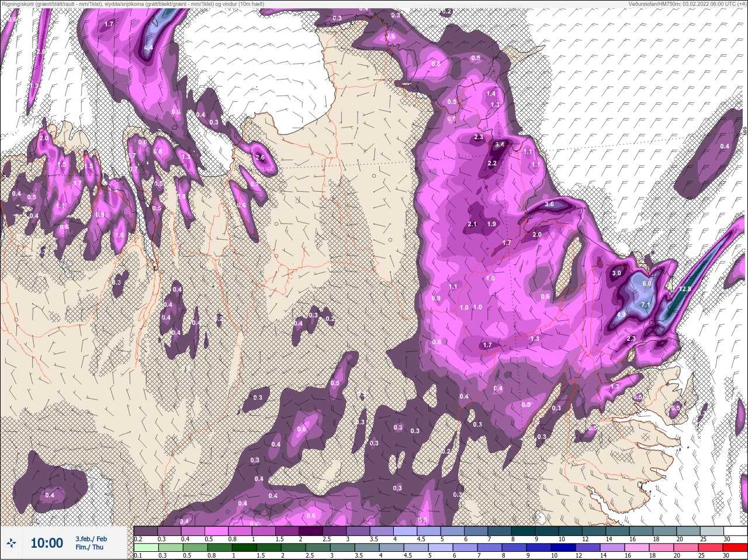Click the 12.8 precipitation value on map
748x560 pixels.
[685, 289]
